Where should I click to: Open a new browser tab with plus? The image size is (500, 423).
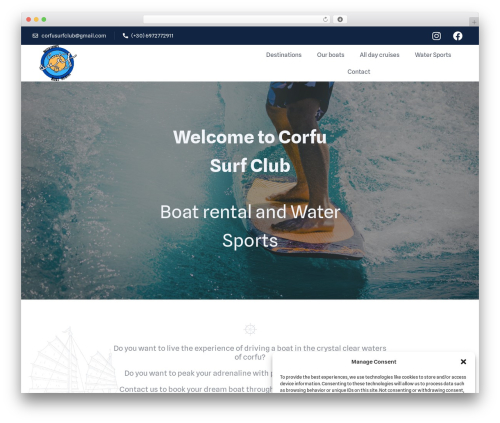point(474,22)
